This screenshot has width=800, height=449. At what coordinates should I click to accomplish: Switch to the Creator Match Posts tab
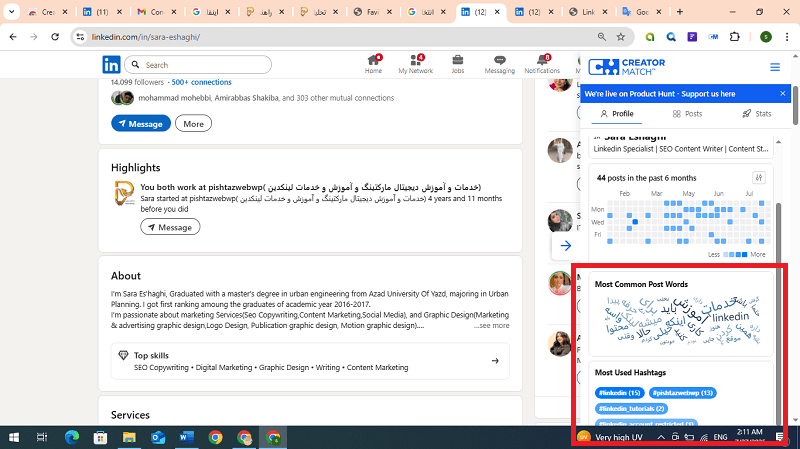687,114
